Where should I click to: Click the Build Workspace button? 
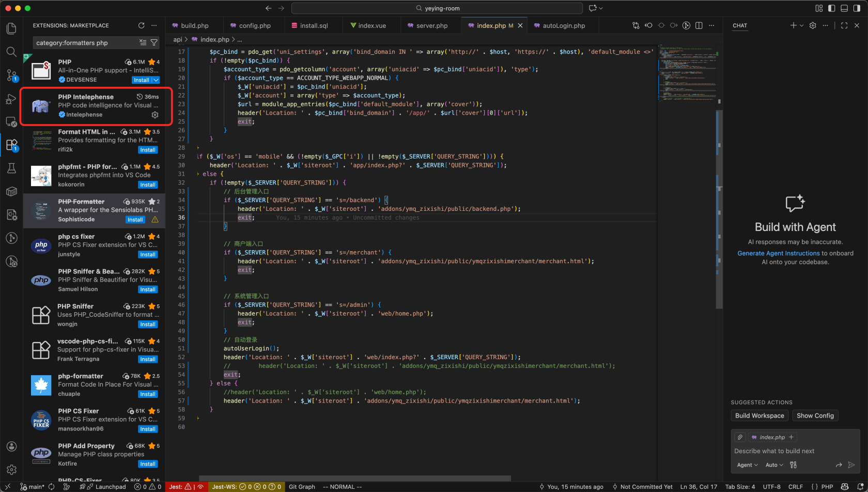[760, 416]
